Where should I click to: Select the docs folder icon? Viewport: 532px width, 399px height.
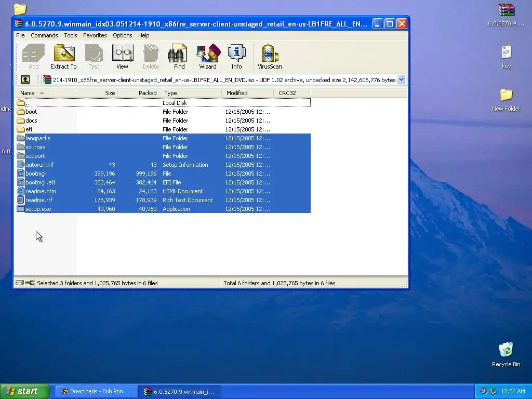click(21, 121)
